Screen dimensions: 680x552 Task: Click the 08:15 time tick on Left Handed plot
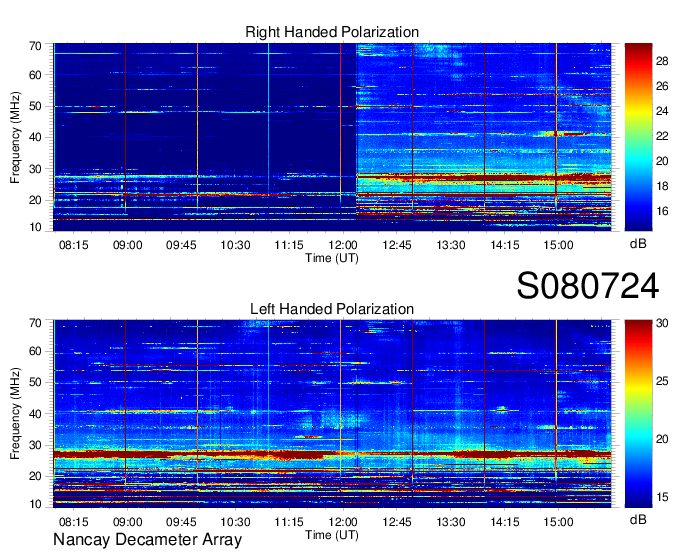74,522
